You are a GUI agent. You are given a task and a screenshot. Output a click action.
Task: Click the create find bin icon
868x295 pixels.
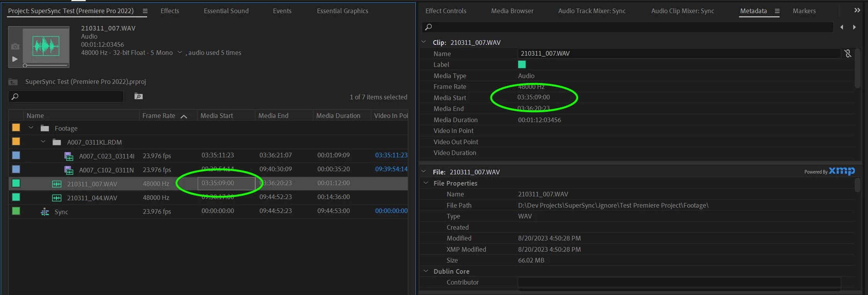point(139,96)
